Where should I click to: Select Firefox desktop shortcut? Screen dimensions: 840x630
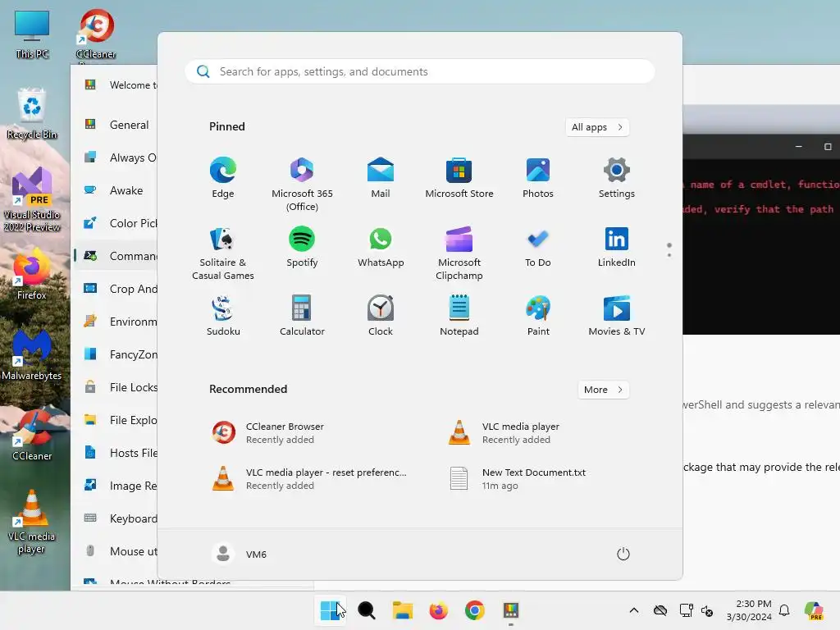tap(32, 274)
